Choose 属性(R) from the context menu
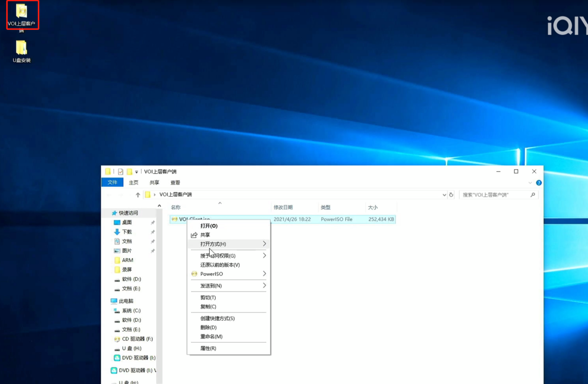The image size is (588, 384). click(x=208, y=349)
